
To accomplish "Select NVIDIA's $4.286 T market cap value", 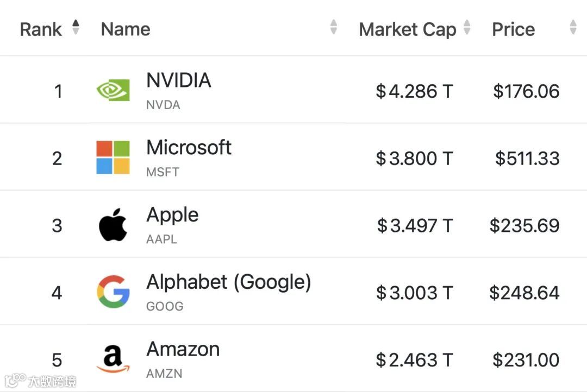I will click(414, 91).
